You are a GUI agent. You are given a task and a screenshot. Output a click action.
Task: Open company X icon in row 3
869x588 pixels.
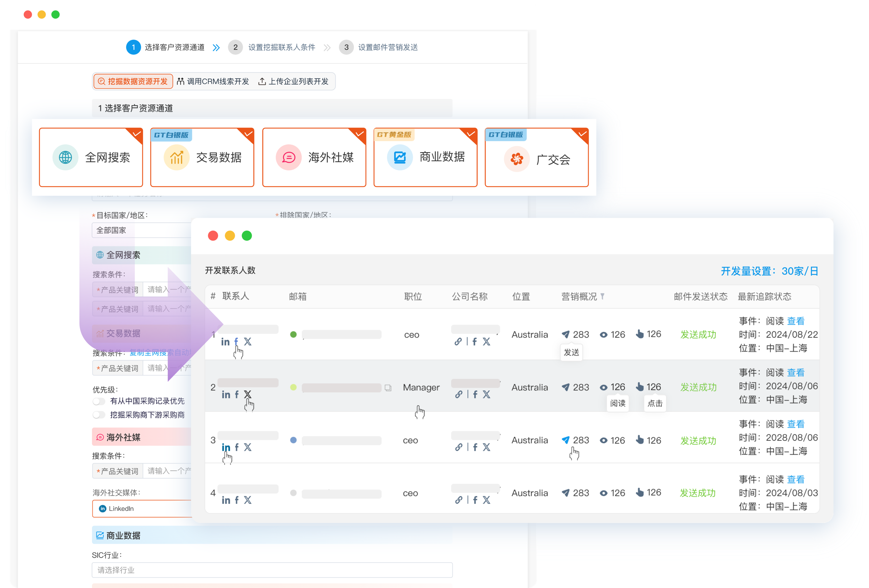pos(486,447)
